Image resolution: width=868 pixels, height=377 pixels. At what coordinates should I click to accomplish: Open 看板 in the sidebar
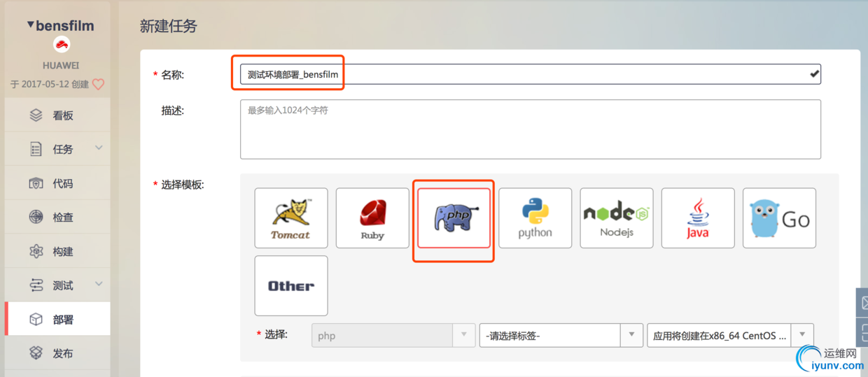(x=57, y=115)
